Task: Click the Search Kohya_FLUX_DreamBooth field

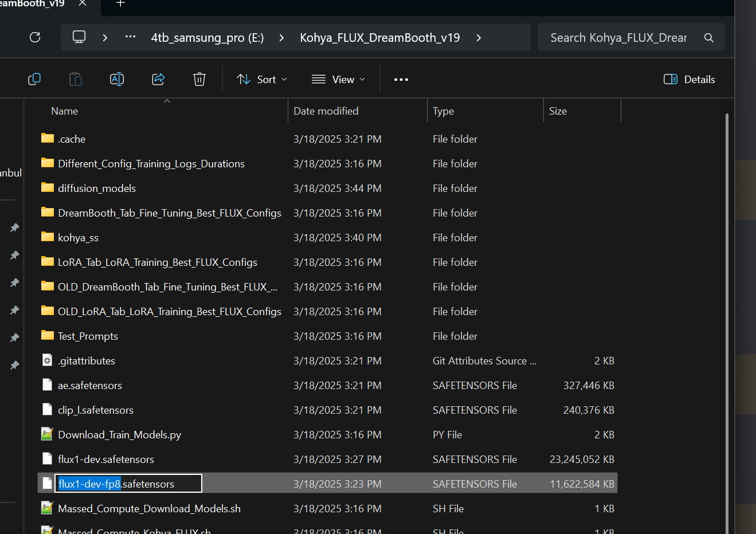Action: point(618,38)
